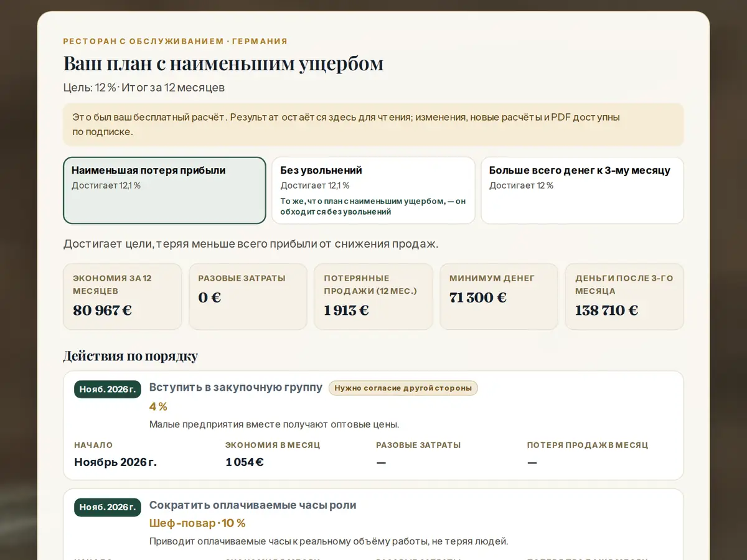The image size is (747, 560).
Task: Click the free calculation notice about subscription
Action: (x=374, y=124)
